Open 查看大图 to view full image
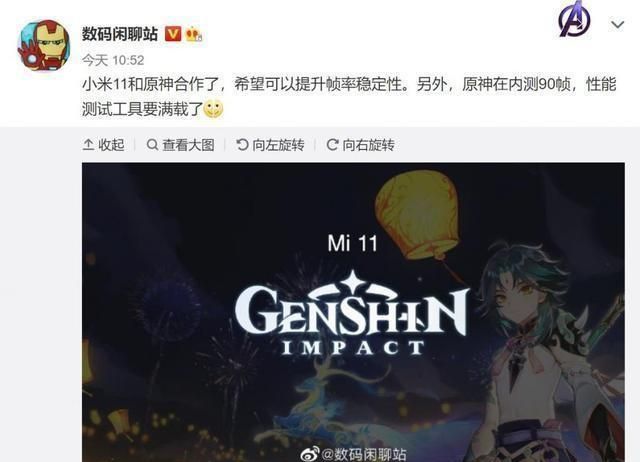Image resolution: width=640 pixels, height=462 pixels. point(180,145)
